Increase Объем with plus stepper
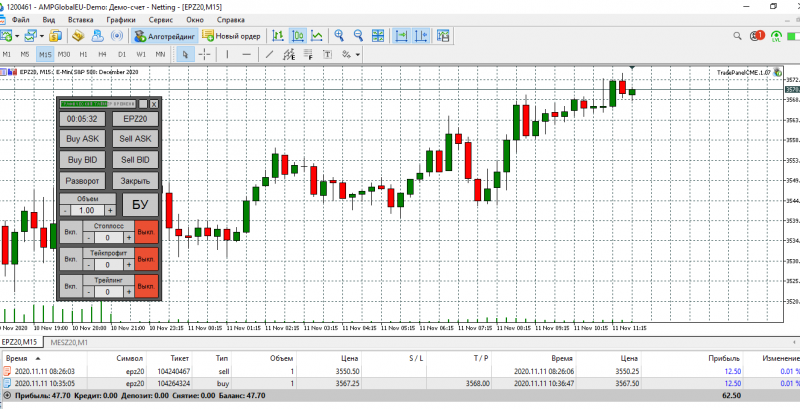The image size is (800, 409). tap(111, 210)
